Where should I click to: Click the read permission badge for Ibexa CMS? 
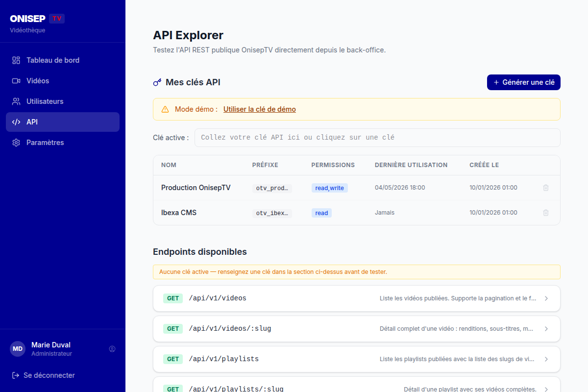point(321,213)
